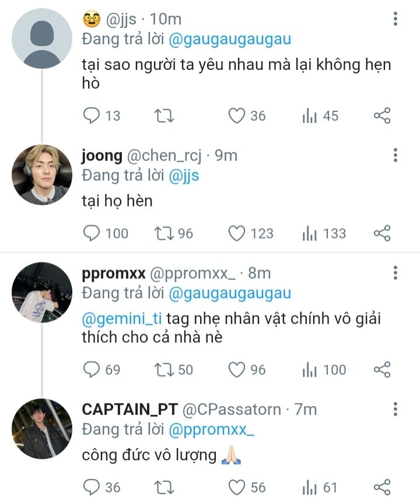Open the @gaugaugaugau link in ppromxx's reply

230,293
